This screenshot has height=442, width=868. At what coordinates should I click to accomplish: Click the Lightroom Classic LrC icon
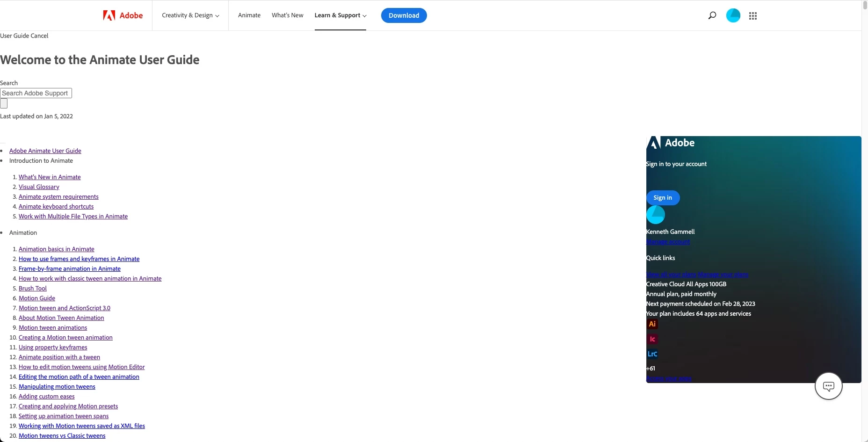652,354
